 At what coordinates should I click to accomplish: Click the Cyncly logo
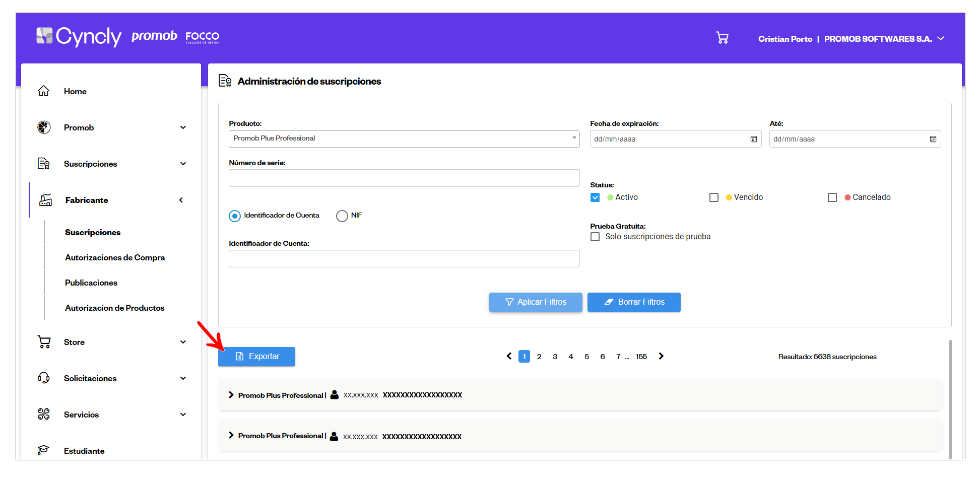click(79, 36)
